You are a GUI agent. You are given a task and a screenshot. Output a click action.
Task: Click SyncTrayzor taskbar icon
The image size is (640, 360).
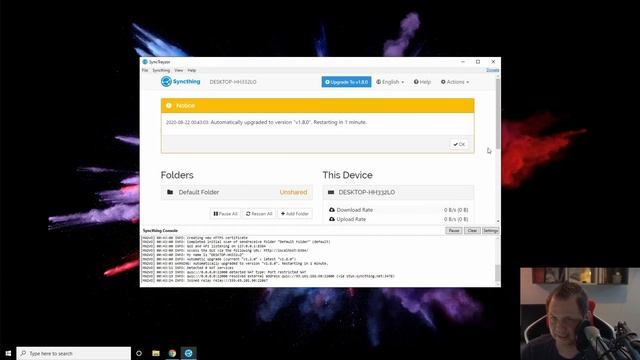point(189,353)
